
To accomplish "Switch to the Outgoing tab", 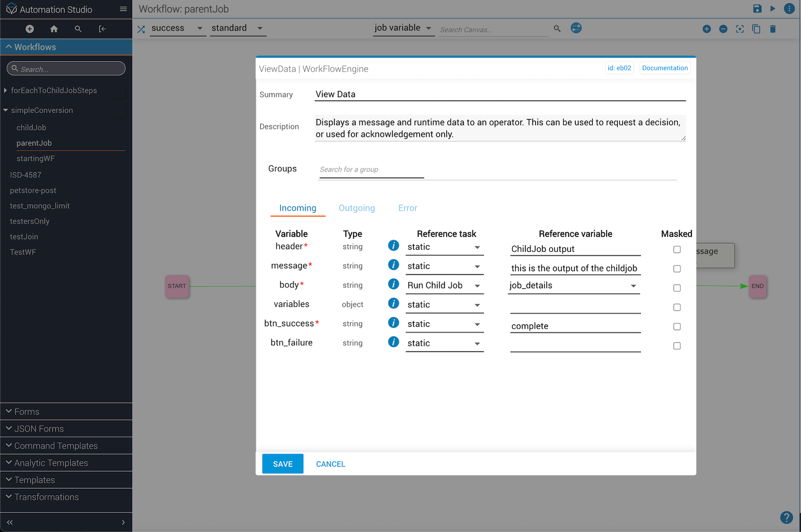I will [x=356, y=208].
